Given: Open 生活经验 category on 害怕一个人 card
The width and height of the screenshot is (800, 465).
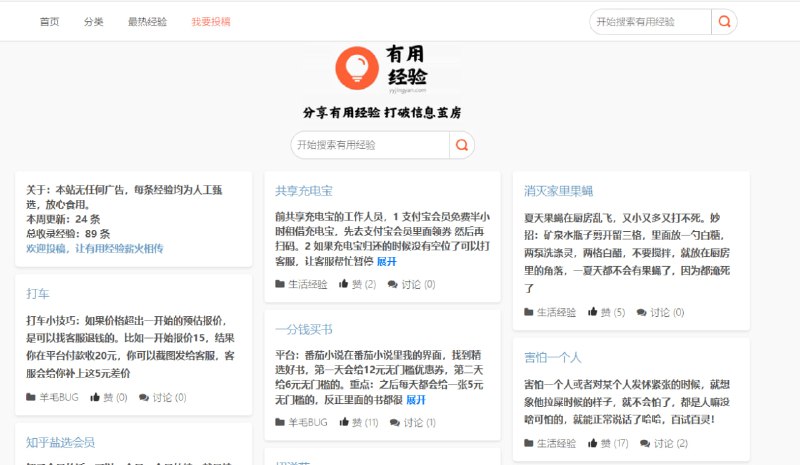Looking at the screenshot, I should click(x=556, y=444).
